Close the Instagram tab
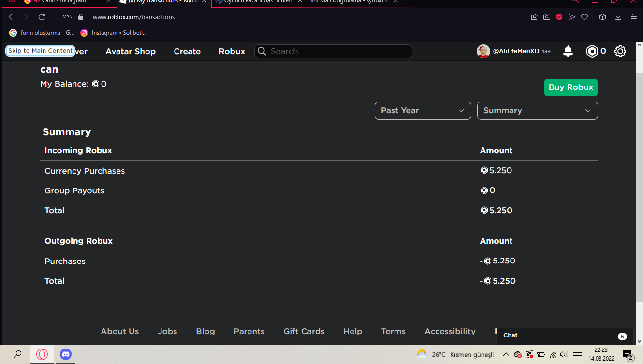The image size is (643, 364). 108,2
